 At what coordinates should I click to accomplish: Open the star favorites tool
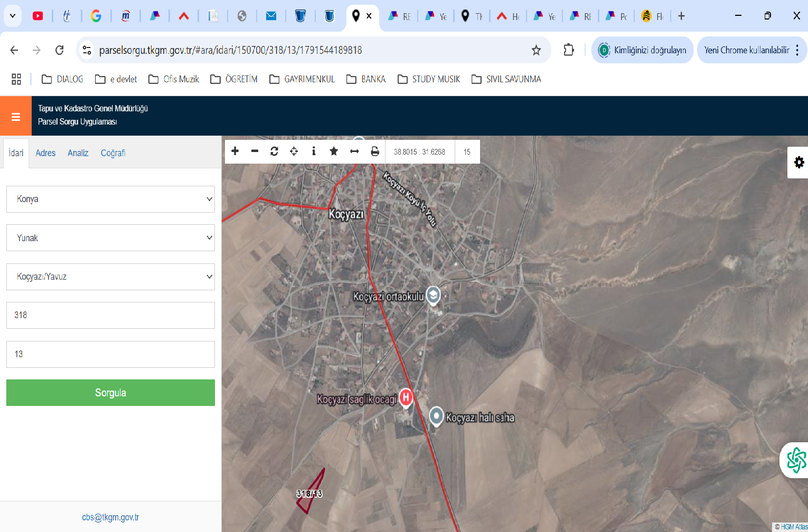[334, 151]
